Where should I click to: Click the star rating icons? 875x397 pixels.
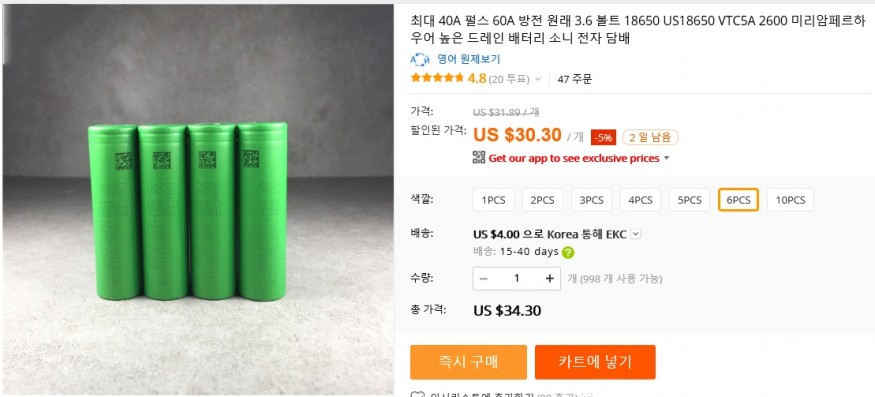point(438,78)
